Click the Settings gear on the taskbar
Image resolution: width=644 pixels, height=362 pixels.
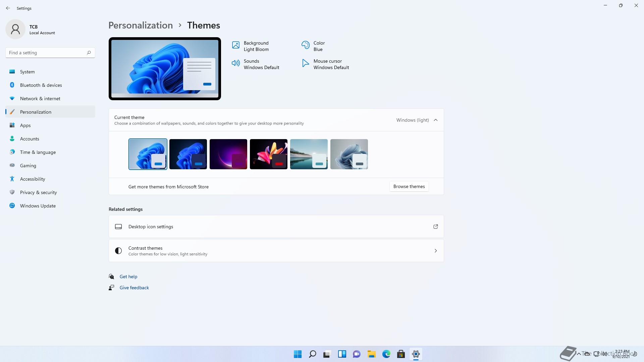[416, 354]
